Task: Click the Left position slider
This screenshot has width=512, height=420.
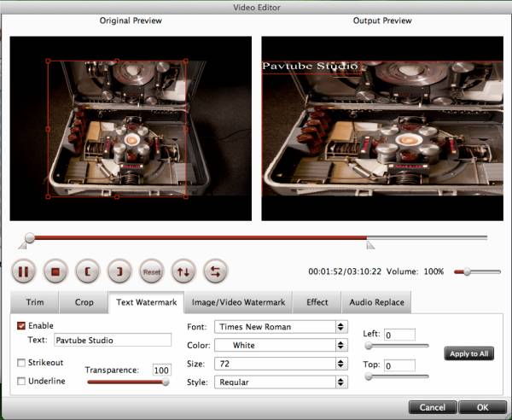Action: [397, 346]
